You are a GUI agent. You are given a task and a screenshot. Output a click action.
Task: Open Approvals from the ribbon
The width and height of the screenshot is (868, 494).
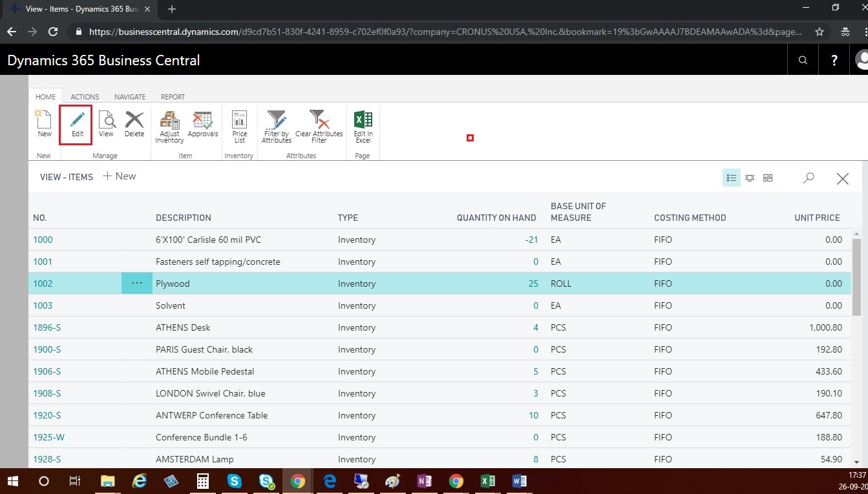click(x=203, y=124)
